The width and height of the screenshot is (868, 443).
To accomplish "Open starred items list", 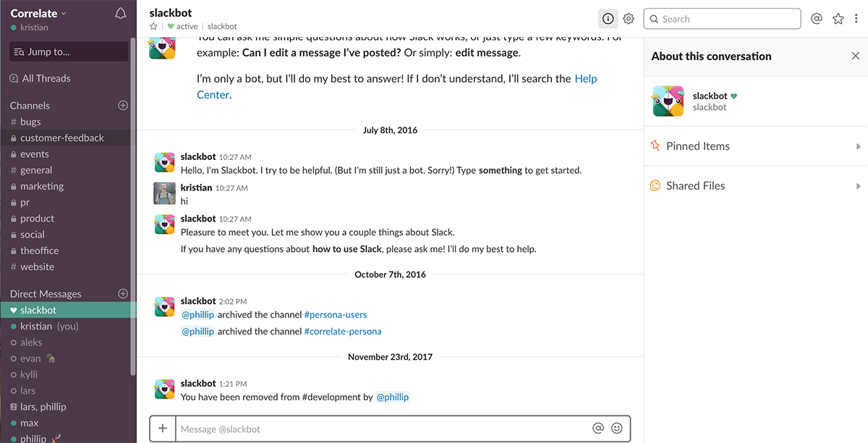I will (838, 19).
